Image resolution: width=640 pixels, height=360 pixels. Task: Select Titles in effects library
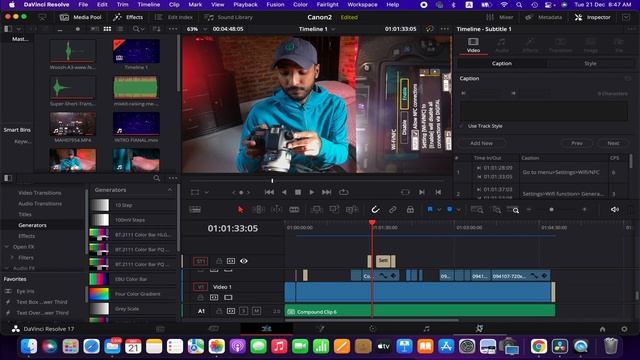[25, 214]
